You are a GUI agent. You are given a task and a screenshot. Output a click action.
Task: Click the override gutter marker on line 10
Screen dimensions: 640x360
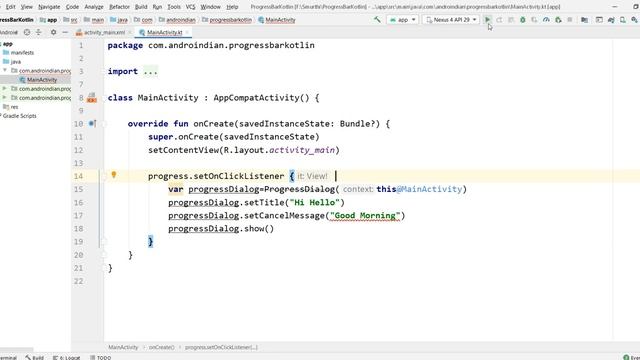click(x=92, y=123)
